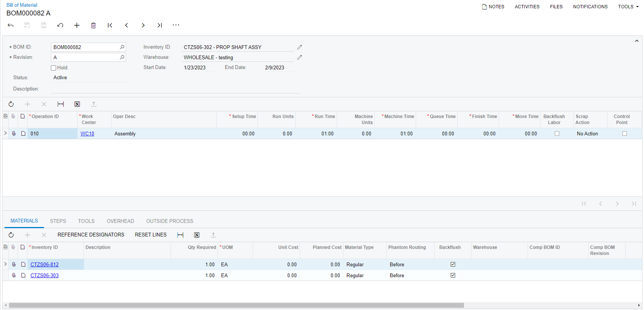
Task: Navigate to the next BOM record
Action: coord(143,25)
